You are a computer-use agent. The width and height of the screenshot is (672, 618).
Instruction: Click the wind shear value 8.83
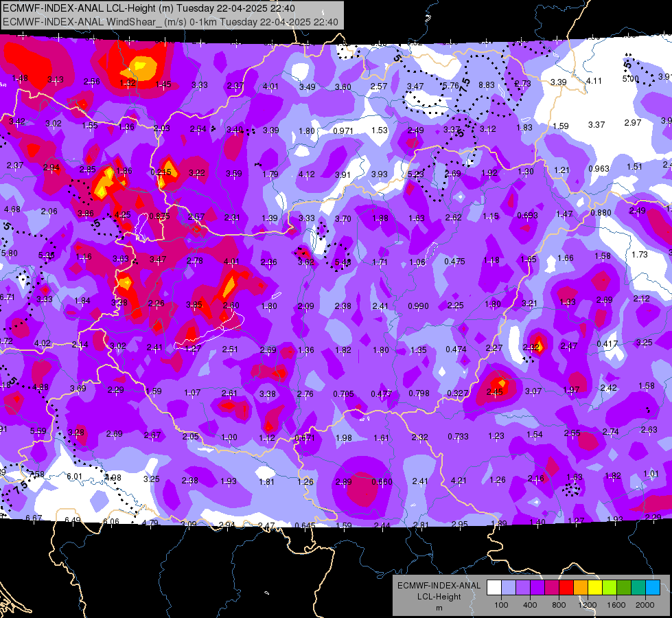[487, 85]
